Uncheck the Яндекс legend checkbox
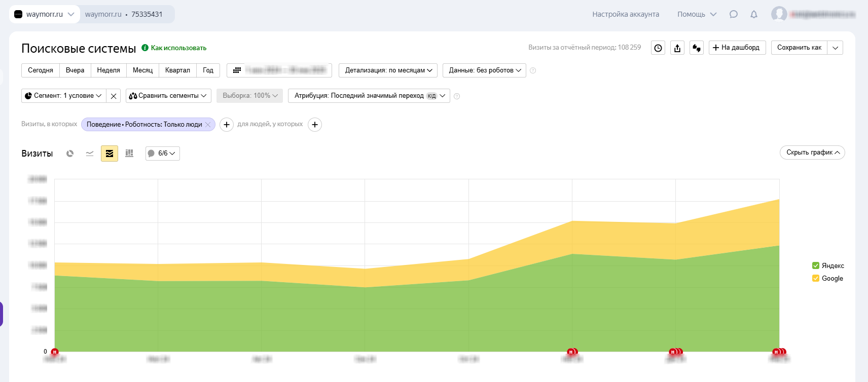Viewport: 868px width, 382px height. click(x=816, y=265)
